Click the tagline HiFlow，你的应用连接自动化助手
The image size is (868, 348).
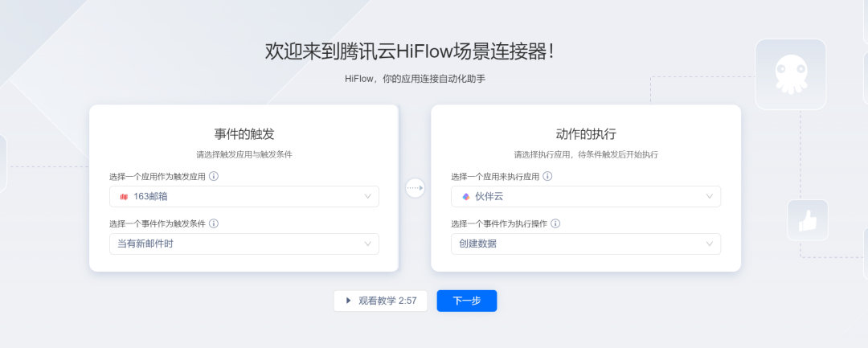(x=416, y=79)
